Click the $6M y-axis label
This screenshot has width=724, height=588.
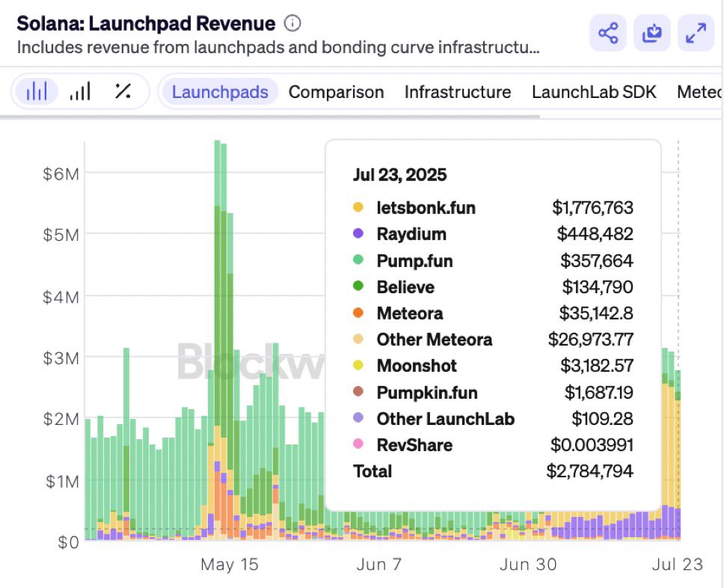61,174
